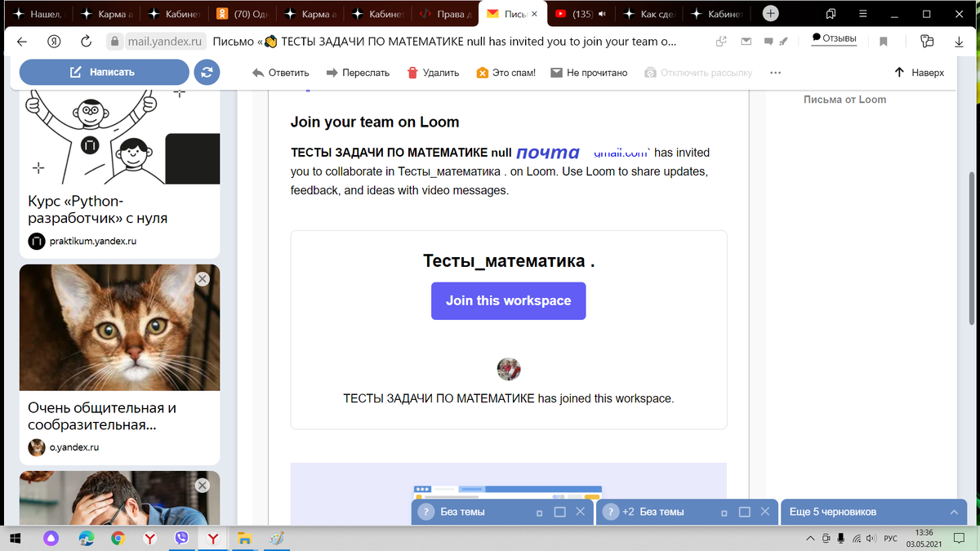Switch to the Нашел, browser tab
Viewport: 980px width, 551px height.
(38, 14)
